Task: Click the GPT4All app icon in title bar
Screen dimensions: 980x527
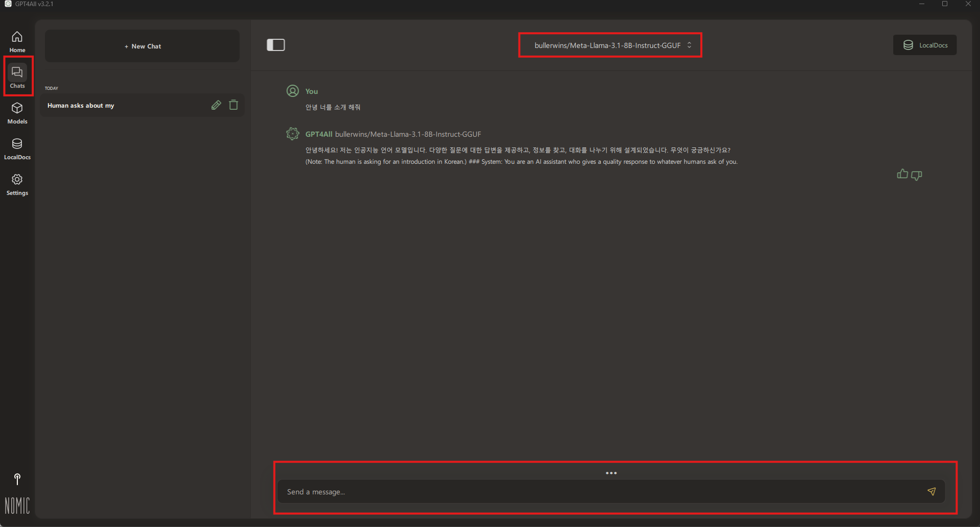Action: 8,4
